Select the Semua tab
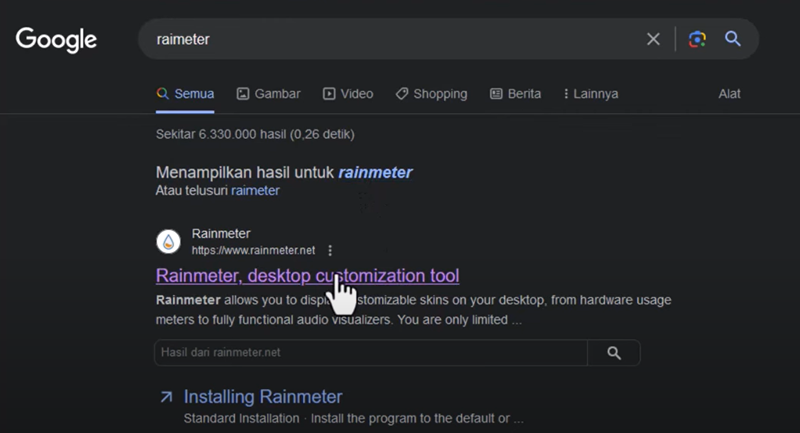This screenshot has width=800, height=433. tap(185, 94)
